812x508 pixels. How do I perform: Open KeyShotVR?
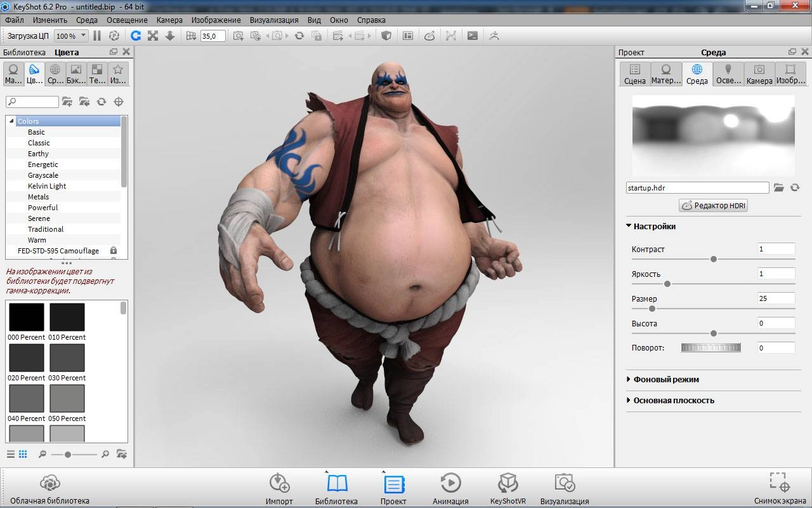[508, 489]
